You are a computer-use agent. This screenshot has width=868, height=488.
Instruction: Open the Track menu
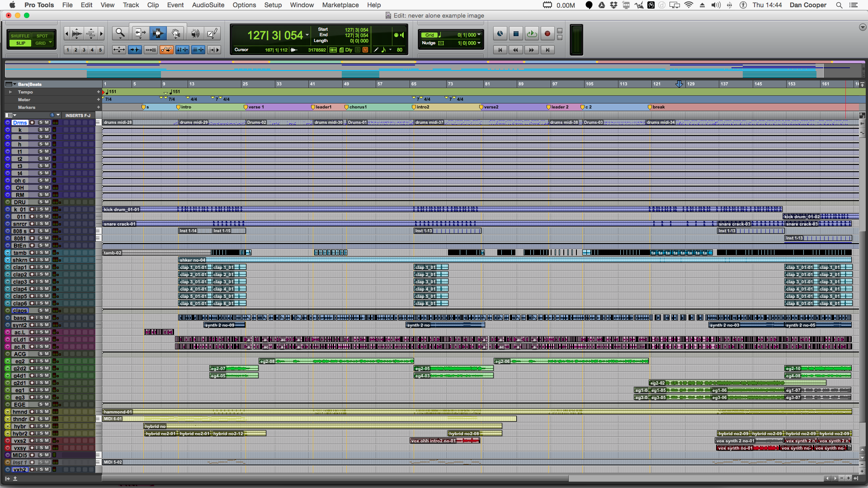131,5
